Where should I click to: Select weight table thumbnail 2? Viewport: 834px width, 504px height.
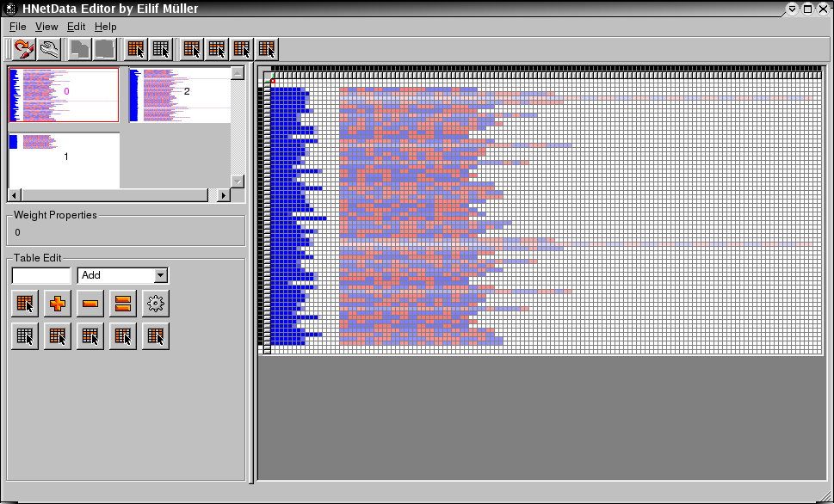click(x=180, y=95)
